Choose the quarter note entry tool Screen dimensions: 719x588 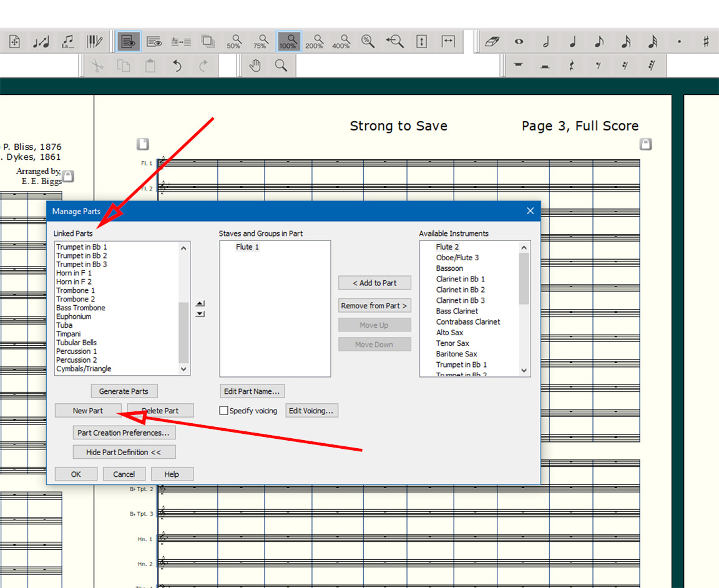click(572, 41)
